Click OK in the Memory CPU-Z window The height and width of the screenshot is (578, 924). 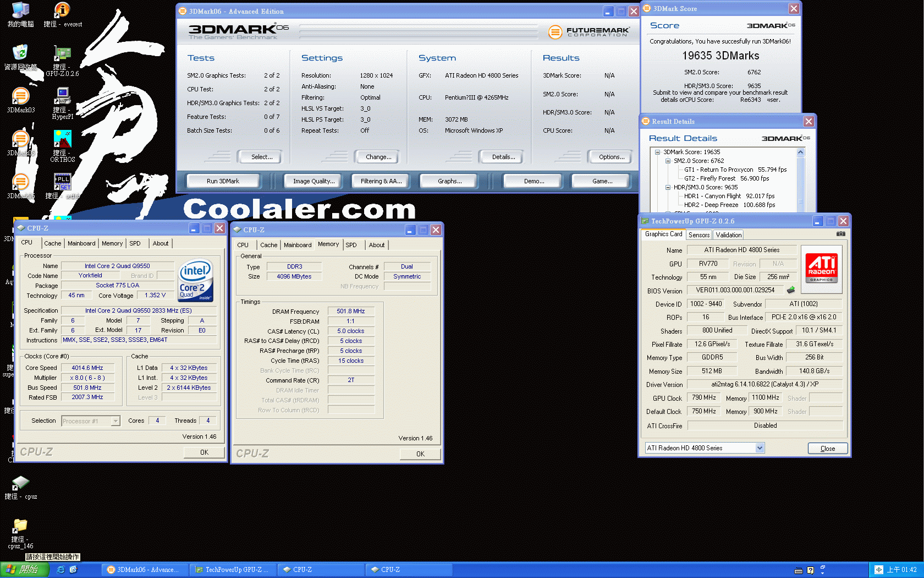click(x=420, y=454)
